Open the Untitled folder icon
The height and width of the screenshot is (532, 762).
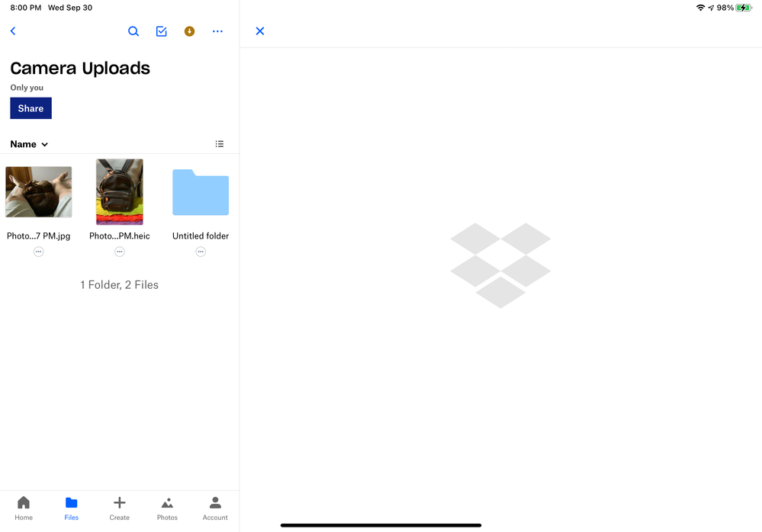point(201,192)
